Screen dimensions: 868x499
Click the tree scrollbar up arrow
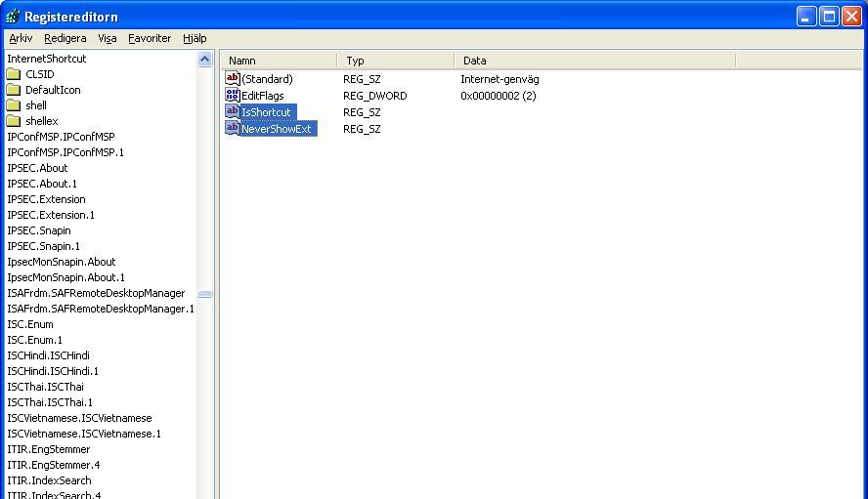point(205,60)
